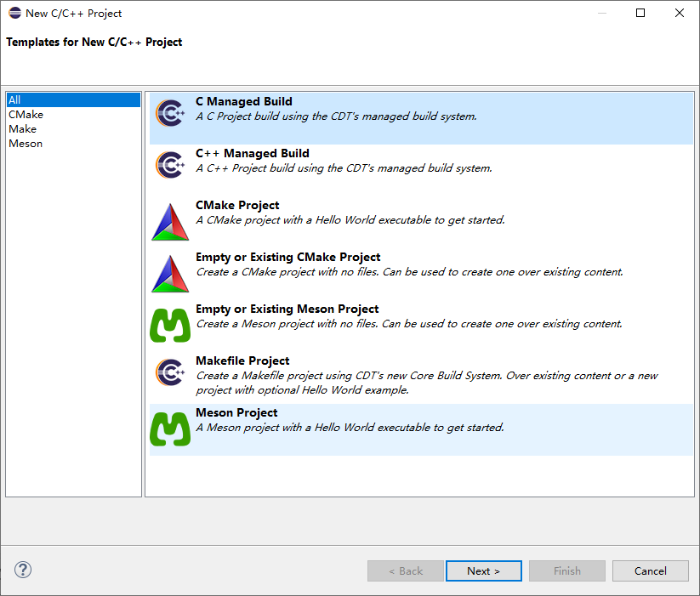Click 'A C++ Project build using the CDT's' description

pyautogui.click(x=344, y=168)
